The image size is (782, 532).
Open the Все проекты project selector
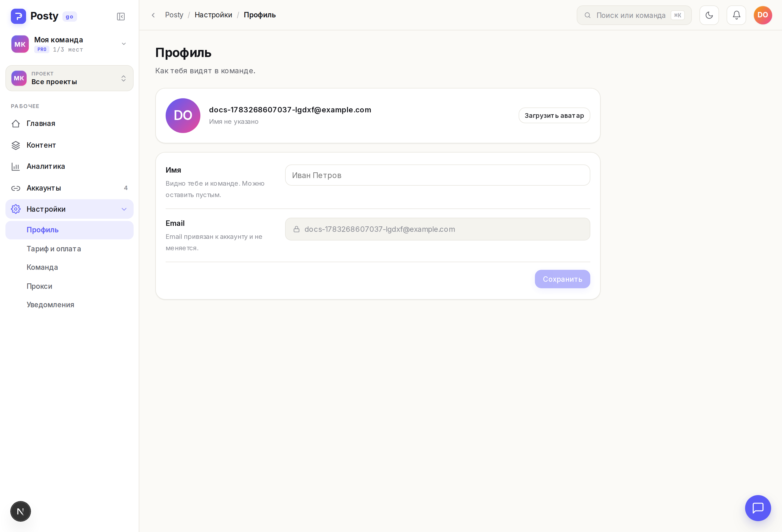(69, 78)
